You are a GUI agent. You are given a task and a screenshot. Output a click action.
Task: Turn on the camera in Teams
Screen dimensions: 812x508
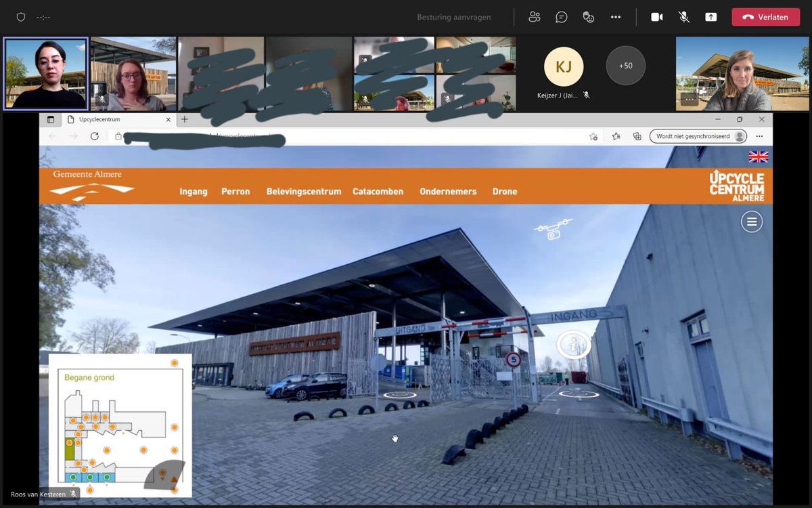[656, 16]
